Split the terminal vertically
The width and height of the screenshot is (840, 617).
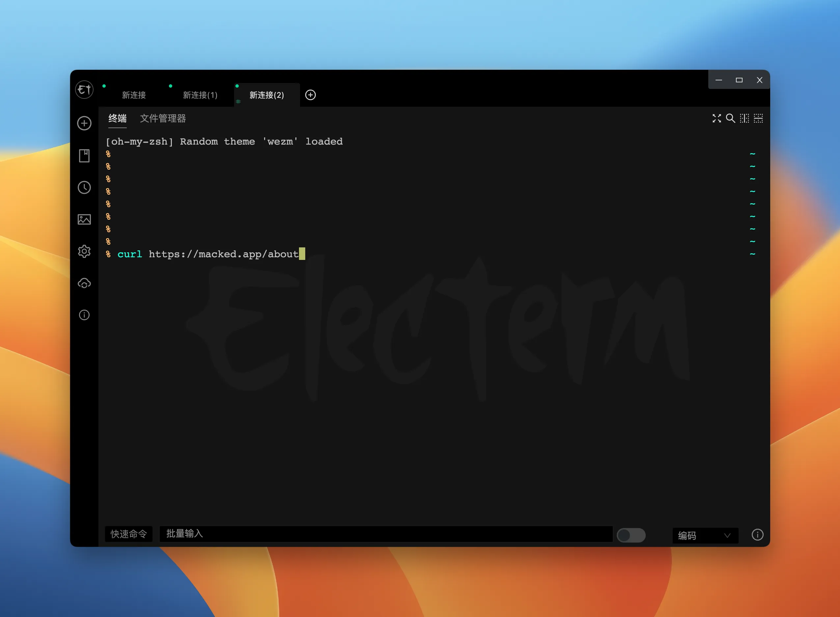point(745,118)
